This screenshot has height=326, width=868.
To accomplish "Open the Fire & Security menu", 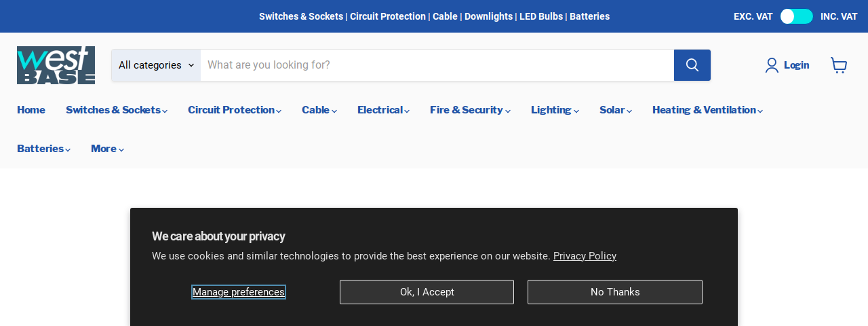I will point(470,110).
